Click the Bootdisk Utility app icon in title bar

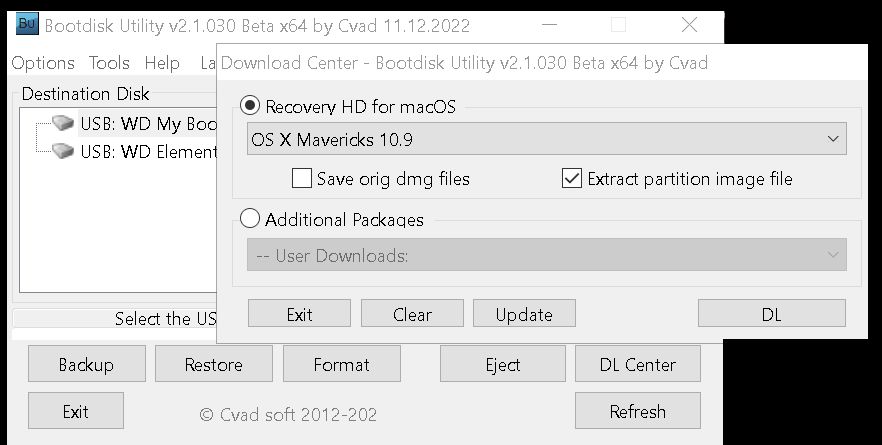28,24
